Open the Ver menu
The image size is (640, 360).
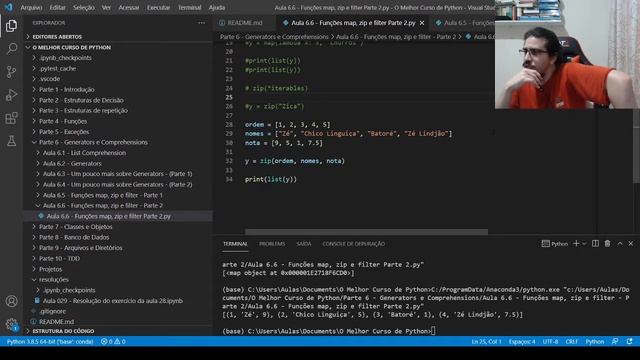(107, 7)
